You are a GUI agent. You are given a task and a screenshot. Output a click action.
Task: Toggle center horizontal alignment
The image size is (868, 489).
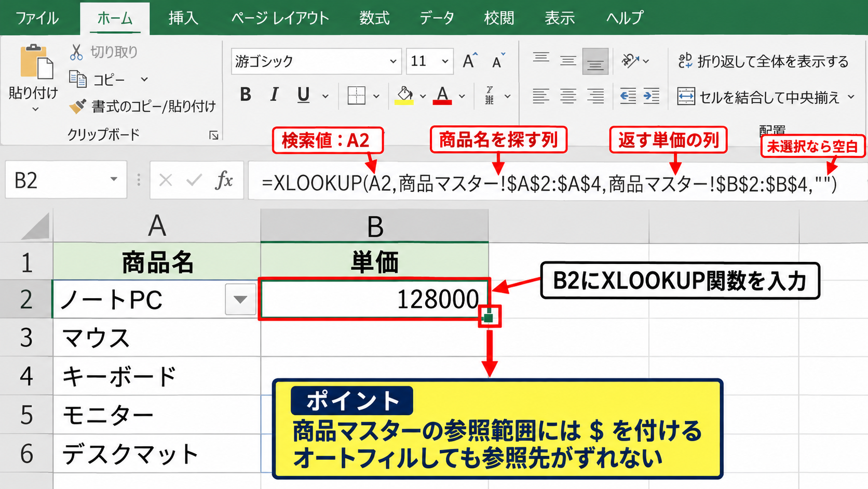click(x=568, y=96)
